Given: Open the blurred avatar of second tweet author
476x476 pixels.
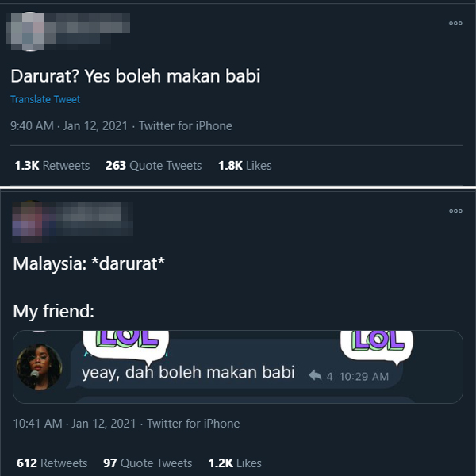Looking at the screenshot, I should pos(30,221).
